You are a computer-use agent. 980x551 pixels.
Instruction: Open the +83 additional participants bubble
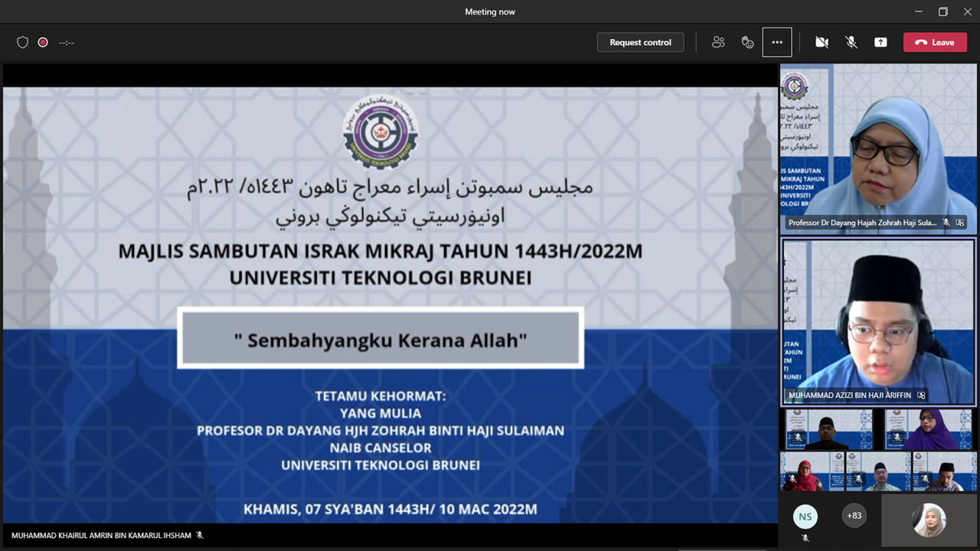tap(854, 516)
